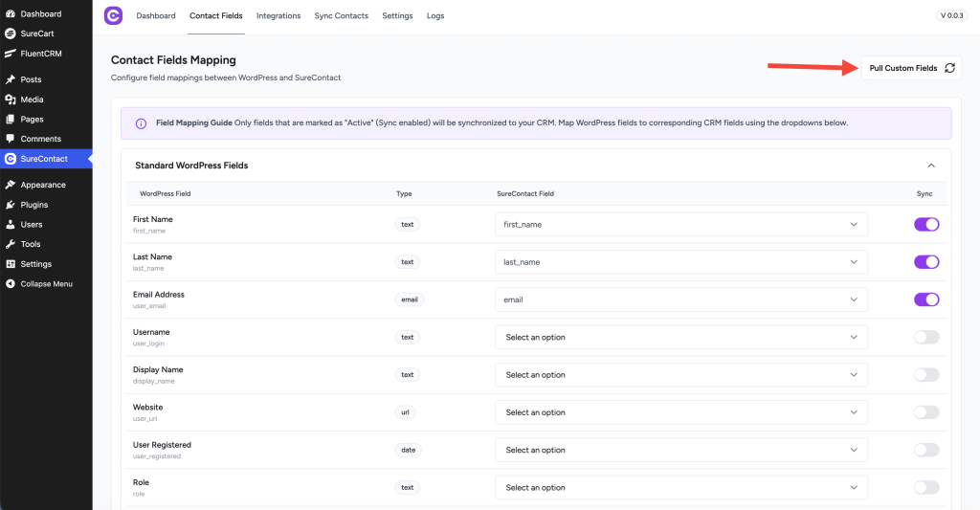Enable sync toggle for Username
Viewport: 980px width, 510px height.
[x=926, y=337]
